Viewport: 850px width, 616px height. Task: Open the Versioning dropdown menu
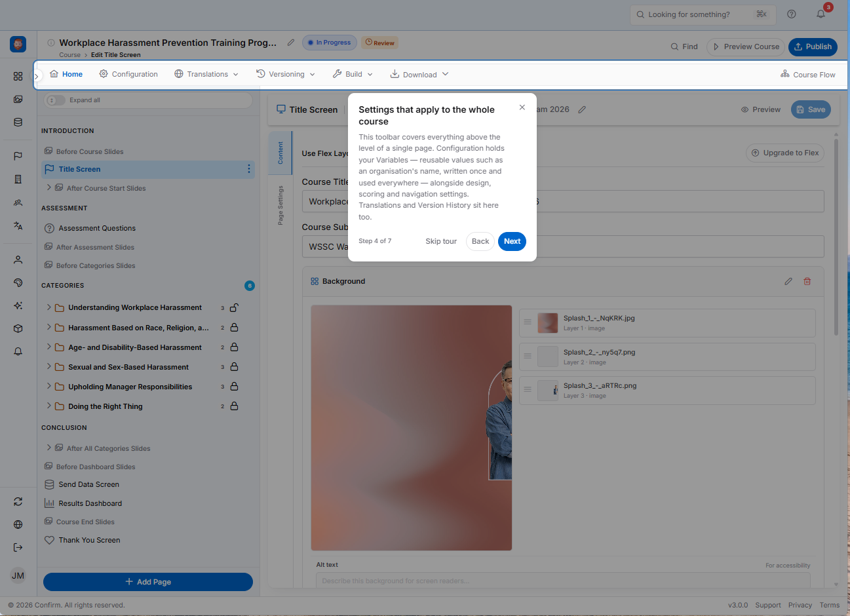point(286,74)
